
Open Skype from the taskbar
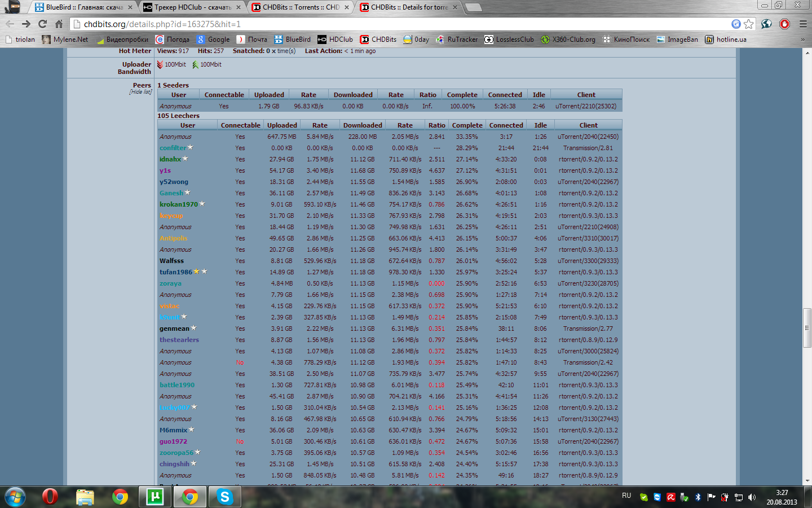click(x=224, y=497)
